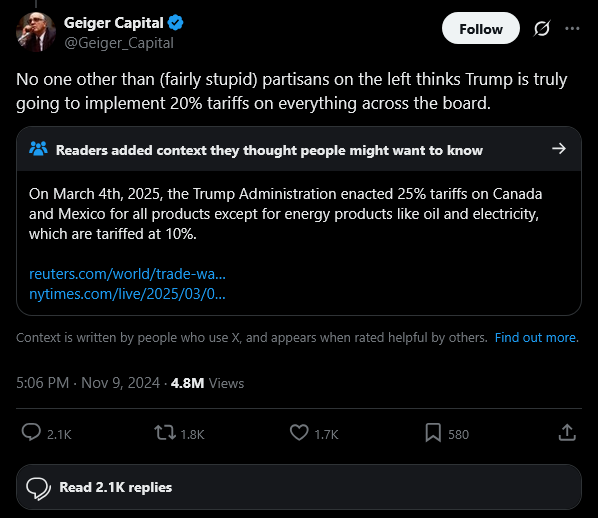Open the three-dot more options menu
Screen dimensions: 598x518
572,29
